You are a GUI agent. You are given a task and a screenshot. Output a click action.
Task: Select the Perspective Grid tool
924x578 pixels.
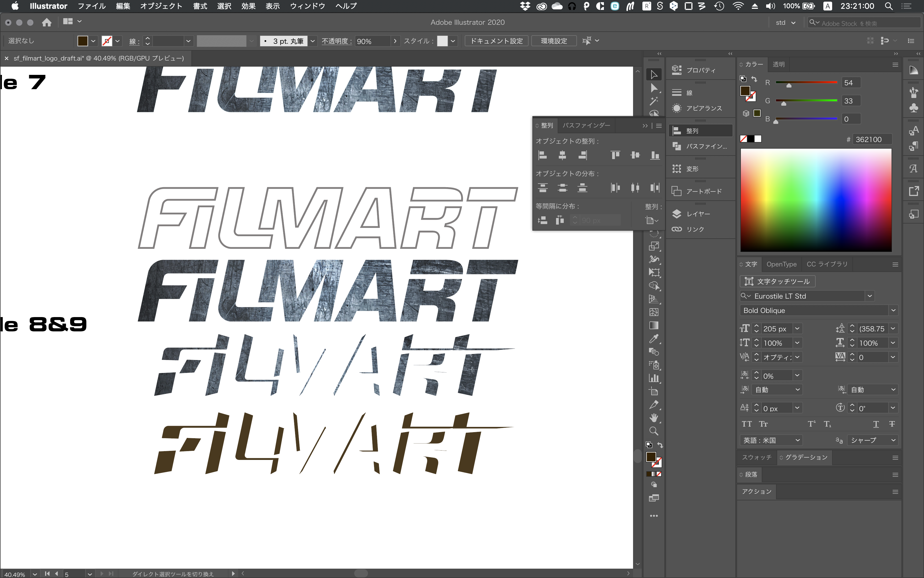(654, 299)
